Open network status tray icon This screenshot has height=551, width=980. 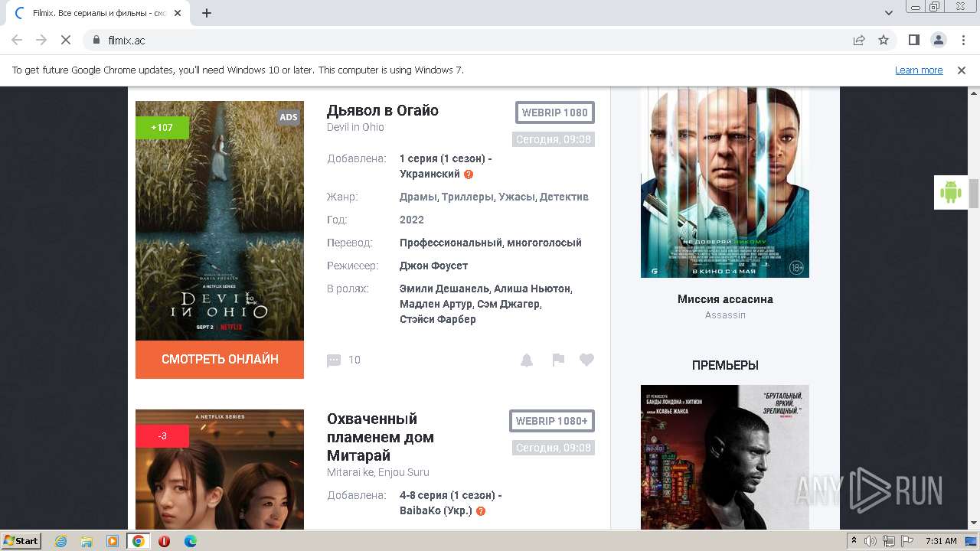pyautogui.click(x=889, y=541)
